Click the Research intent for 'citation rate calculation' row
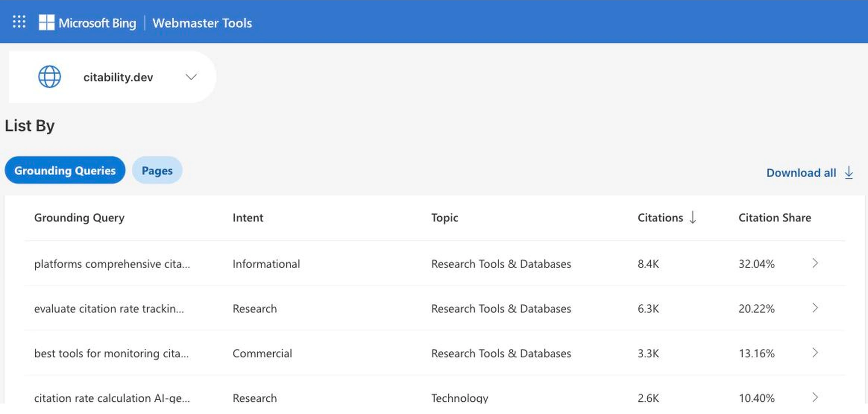 [x=255, y=398]
